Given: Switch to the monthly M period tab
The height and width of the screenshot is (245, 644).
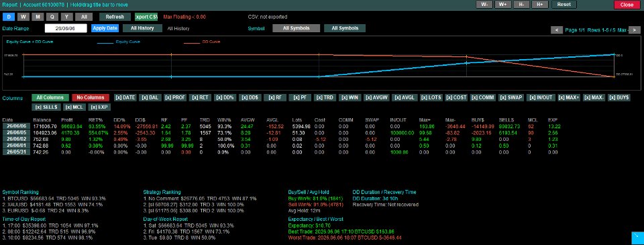Looking at the screenshot, I should click(38, 17).
